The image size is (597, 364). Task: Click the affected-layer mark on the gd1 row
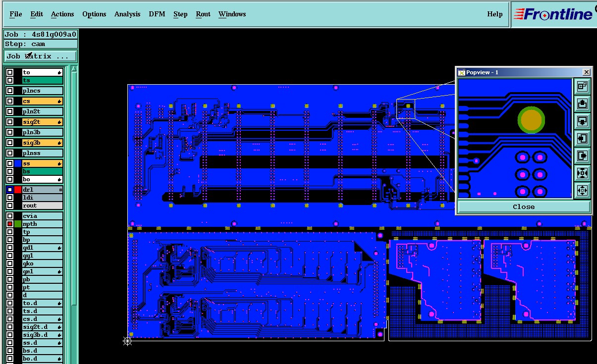coord(59,248)
